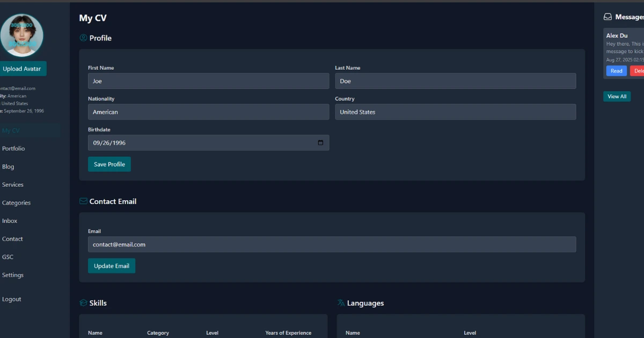644x338 pixels.
Task: Select the Email address text field
Action: [332, 245]
